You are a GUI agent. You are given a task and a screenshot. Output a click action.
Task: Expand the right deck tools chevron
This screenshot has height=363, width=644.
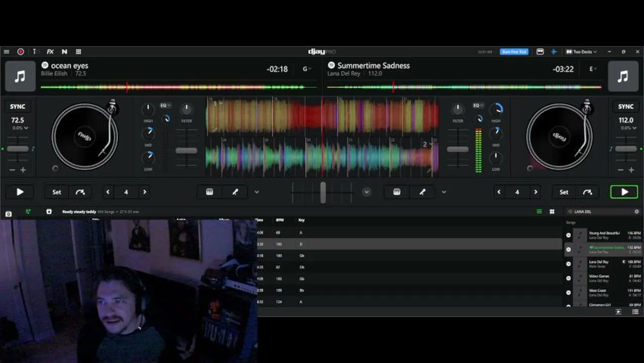pyautogui.click(x=444, y=192)
